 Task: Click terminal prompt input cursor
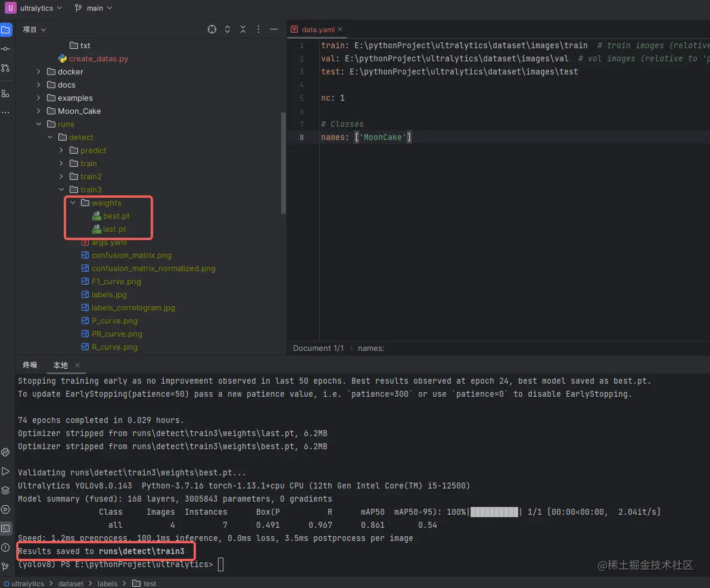tap(220, 564)
